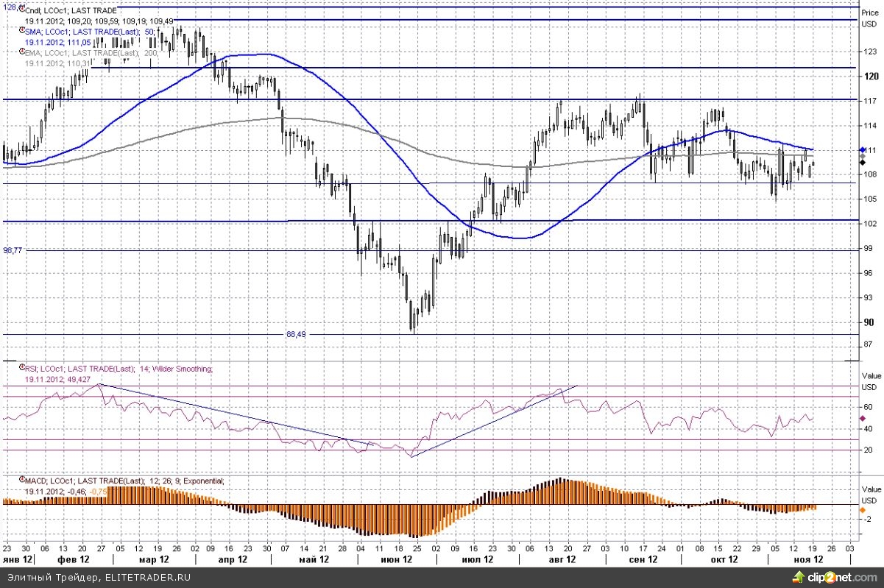
Task: Click the gray EMA diamond on price axis
Action: [x=863, y=155]
